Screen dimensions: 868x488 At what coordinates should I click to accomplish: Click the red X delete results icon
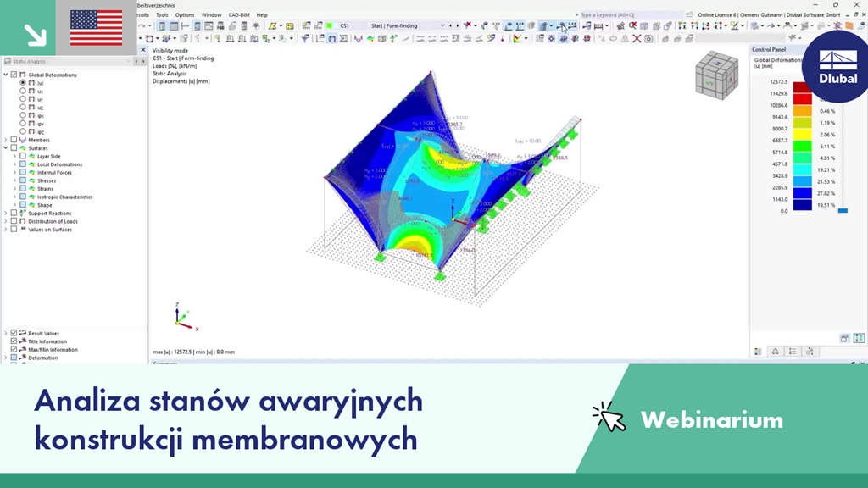pyautogui.click(x=637, y=39)
